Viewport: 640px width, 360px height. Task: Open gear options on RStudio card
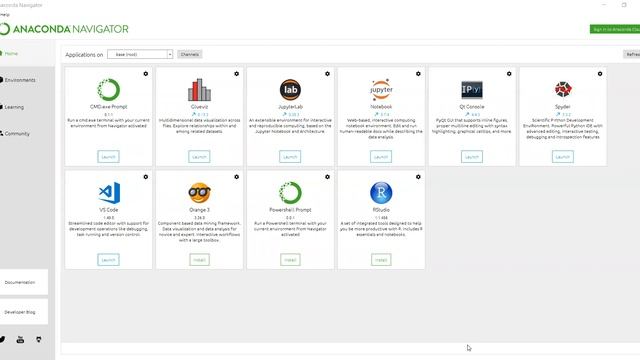(x=418, y=177)
